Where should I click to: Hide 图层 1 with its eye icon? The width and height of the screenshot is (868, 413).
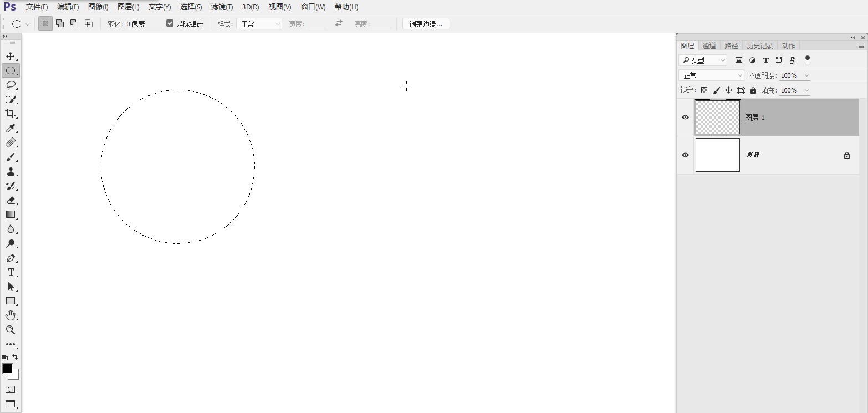point(685,118)
